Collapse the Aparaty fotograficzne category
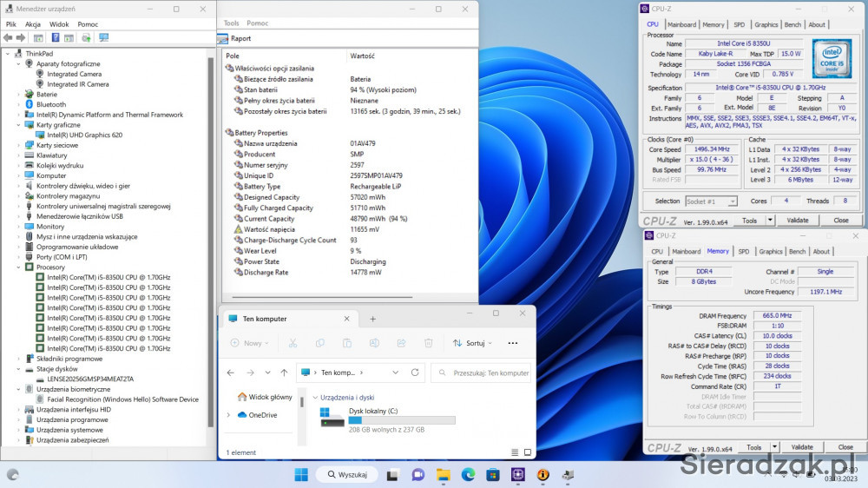This screenshot has width=868, height=488. coord(18,63)
